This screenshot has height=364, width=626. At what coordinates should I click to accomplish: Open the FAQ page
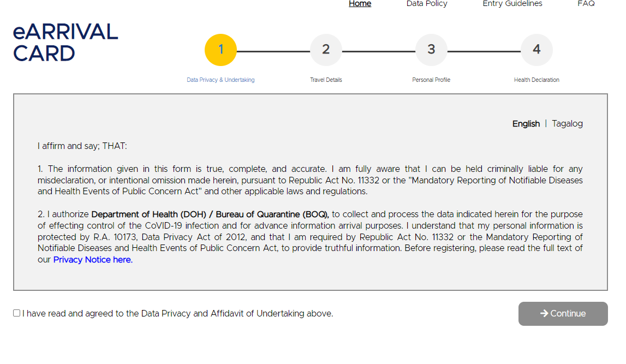click(x=586, y=4)
